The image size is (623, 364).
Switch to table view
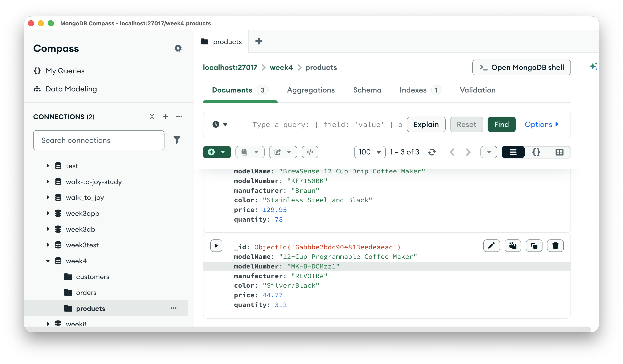[559, 152]
